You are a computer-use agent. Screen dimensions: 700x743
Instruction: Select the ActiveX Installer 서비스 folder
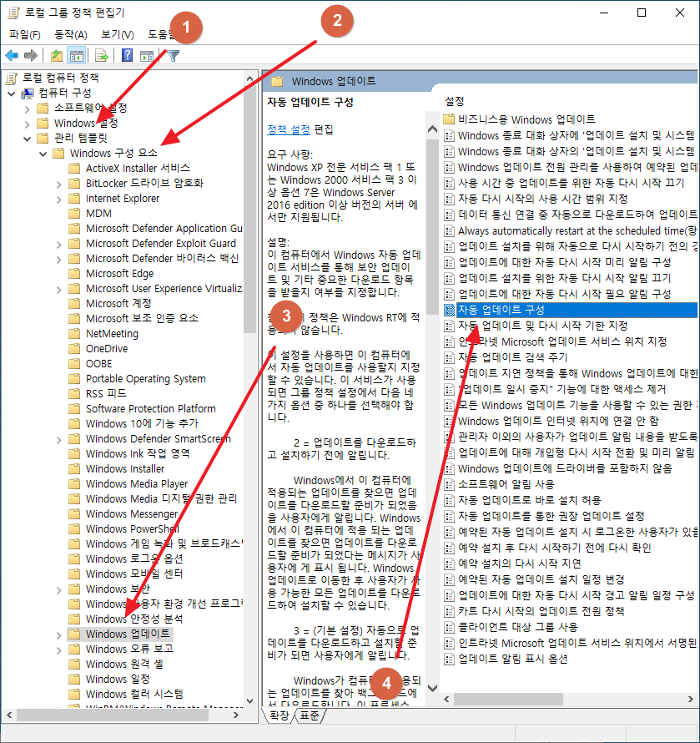pos(138,168)
